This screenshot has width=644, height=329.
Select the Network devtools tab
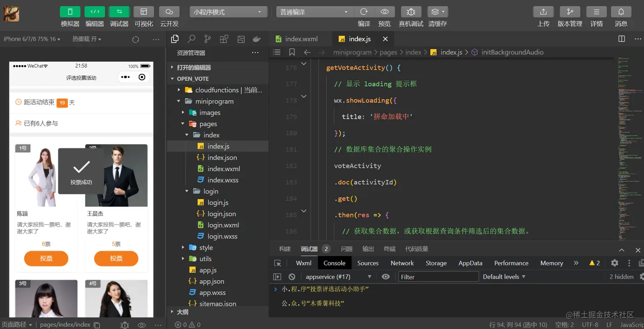pos(402,263)
